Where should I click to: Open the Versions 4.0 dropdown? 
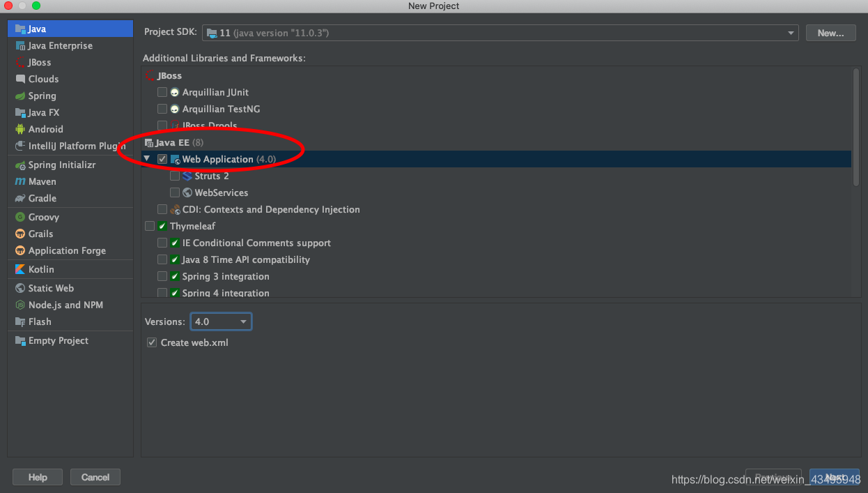tap(221, 321)
